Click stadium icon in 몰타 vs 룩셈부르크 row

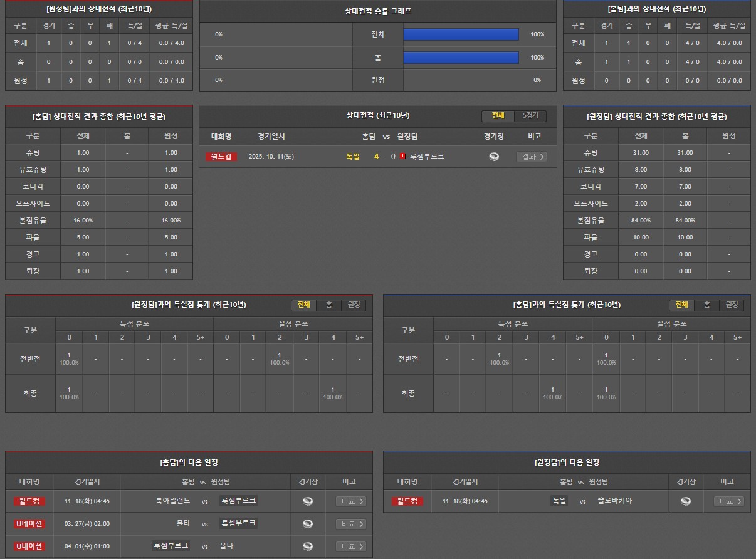(x=307, y=524)
